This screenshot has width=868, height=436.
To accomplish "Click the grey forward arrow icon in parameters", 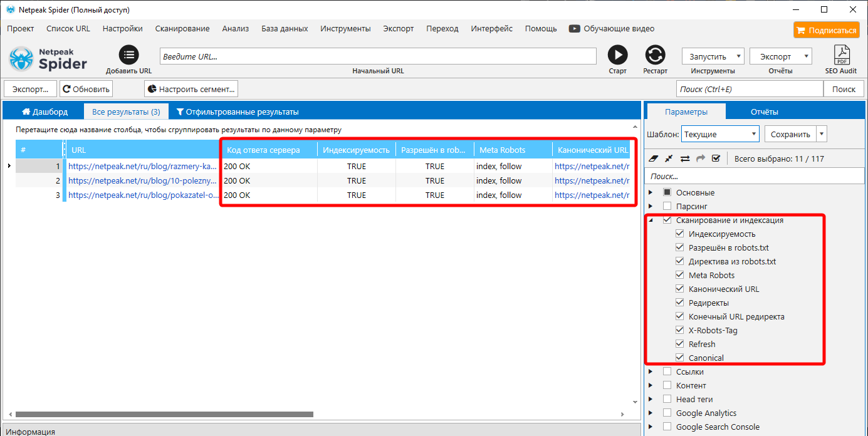I will point(701,158).
